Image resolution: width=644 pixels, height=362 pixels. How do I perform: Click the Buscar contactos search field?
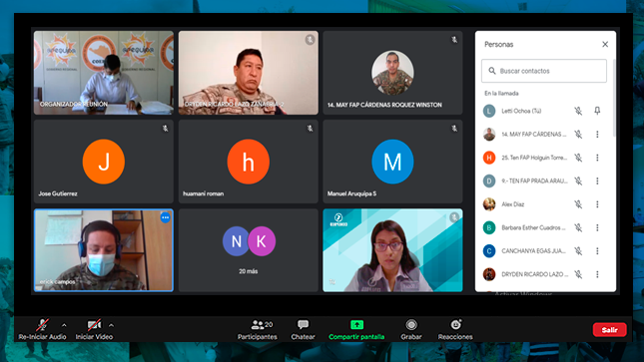click(544, 71)
